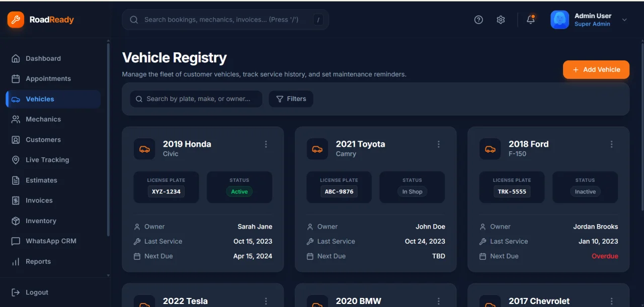Screen dimensions: 644x307
Task: Click Apr 15, 2024 next due date
Action: (253, 256)
